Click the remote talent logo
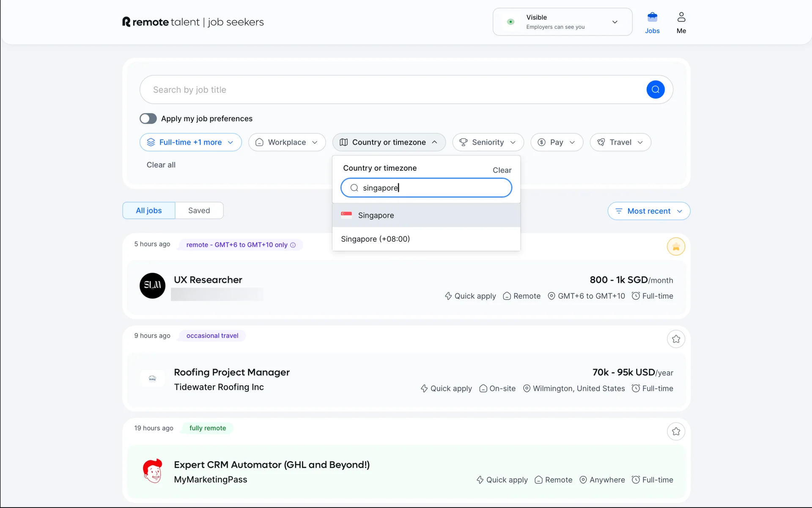 click(x=192, y=22)
